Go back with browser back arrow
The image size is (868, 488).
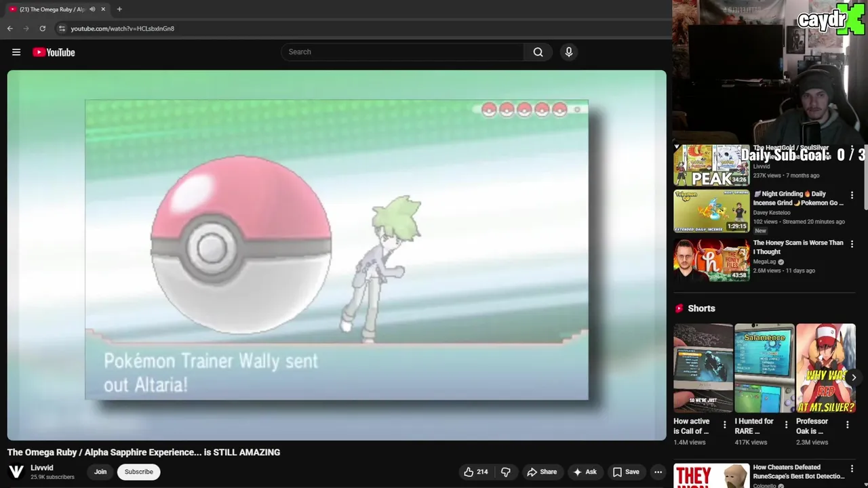(x=9, y=28)
